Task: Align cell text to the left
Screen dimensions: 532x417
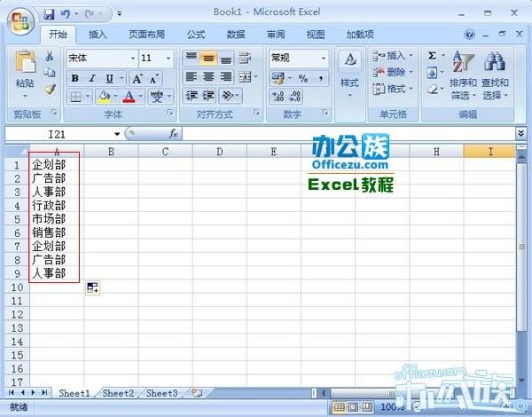Action: [x=192, y=77]
